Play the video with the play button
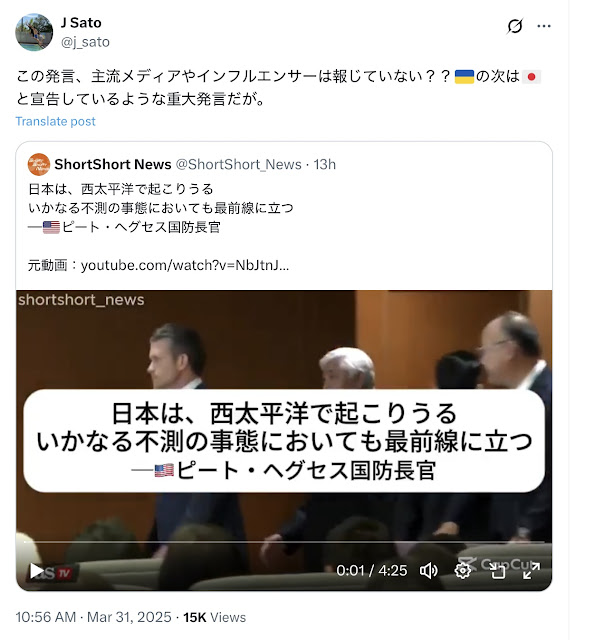Viewport: 595px width, 640px height. click(37, 571)
